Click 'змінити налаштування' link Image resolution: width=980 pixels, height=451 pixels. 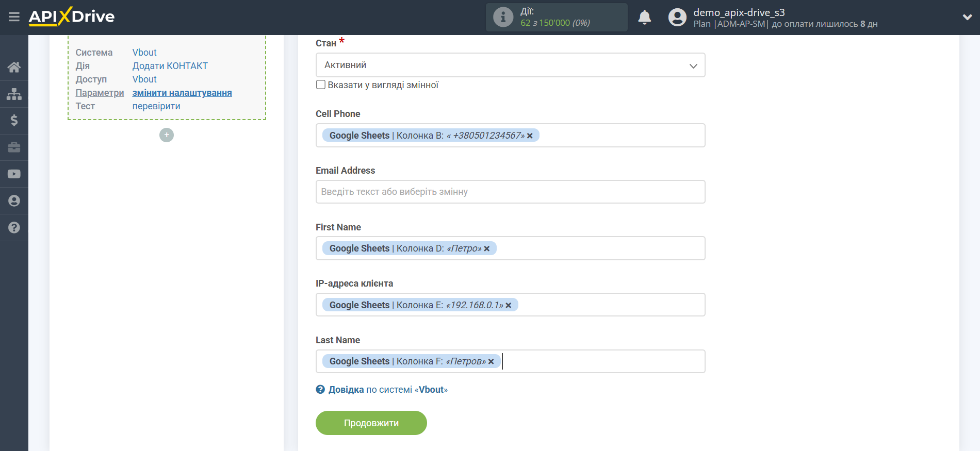[182, 93]
